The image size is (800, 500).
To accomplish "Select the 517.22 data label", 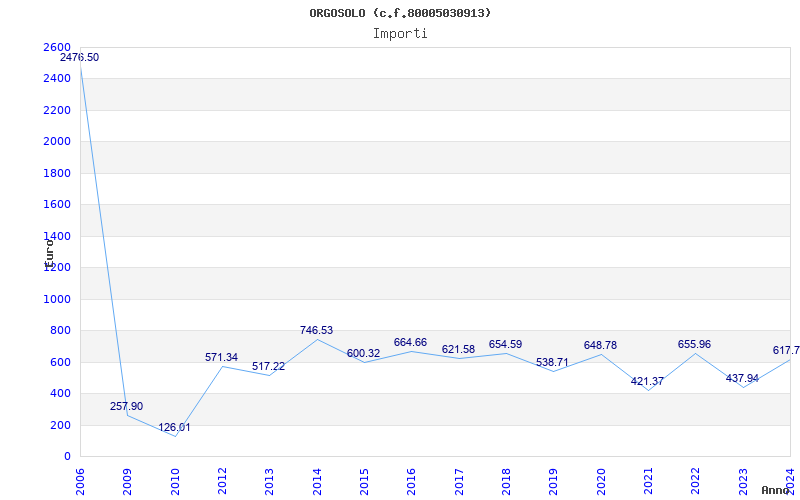I will [x=268, y=366].
